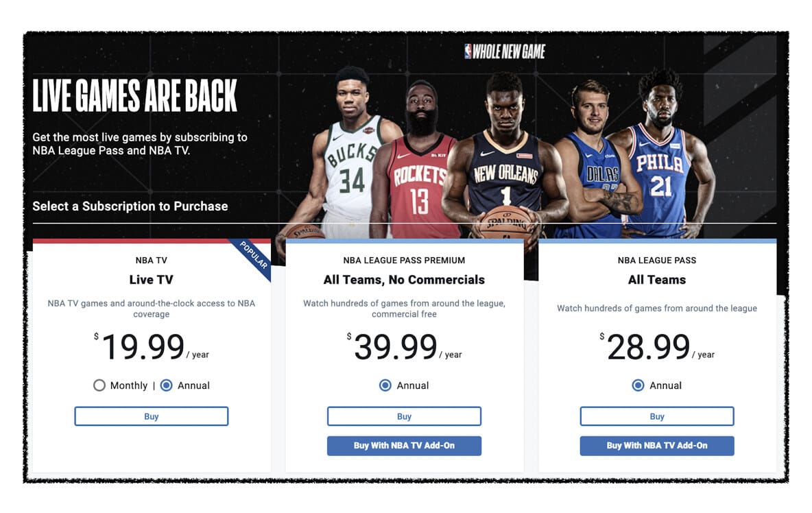Click the Rockets 13 player in banner
Image resolution: width=812 pixels, height=513 pixels.
pos(417,160)
